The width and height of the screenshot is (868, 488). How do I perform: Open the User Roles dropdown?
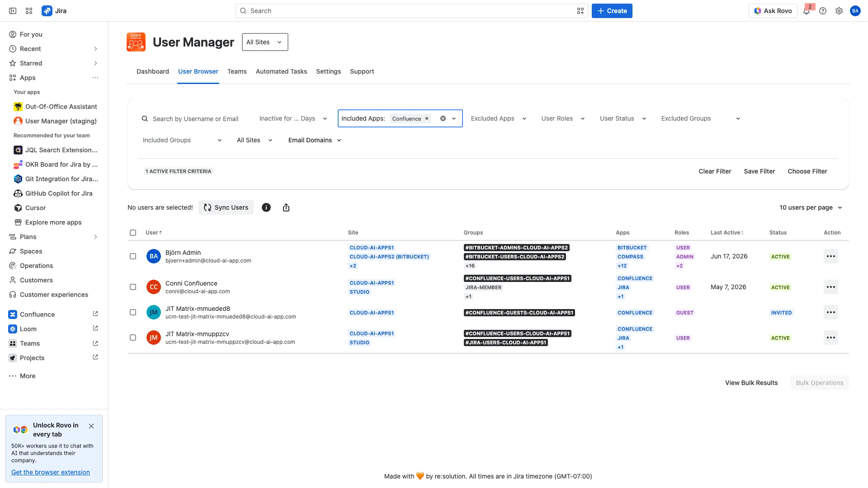click(x=563, y=118)
